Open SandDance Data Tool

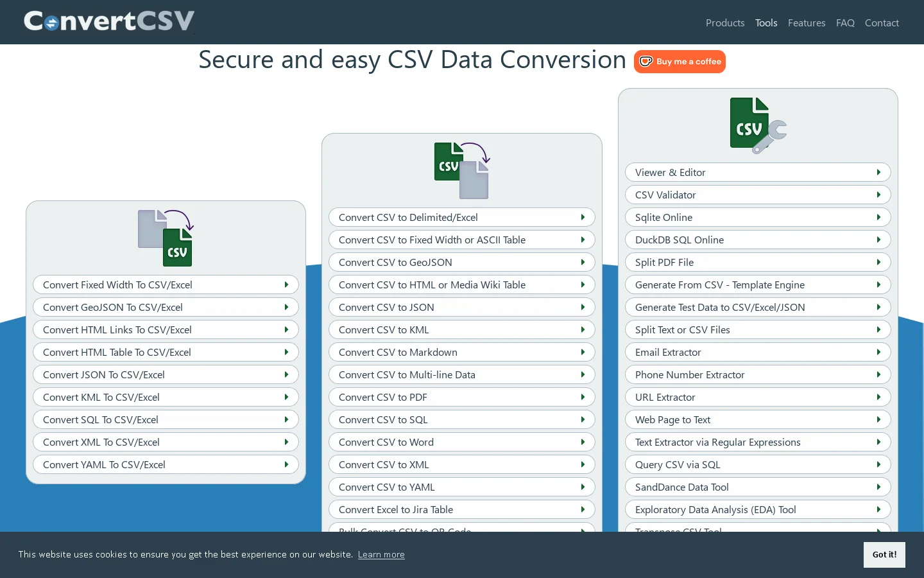pyautogui.click(x=758, y=487)
